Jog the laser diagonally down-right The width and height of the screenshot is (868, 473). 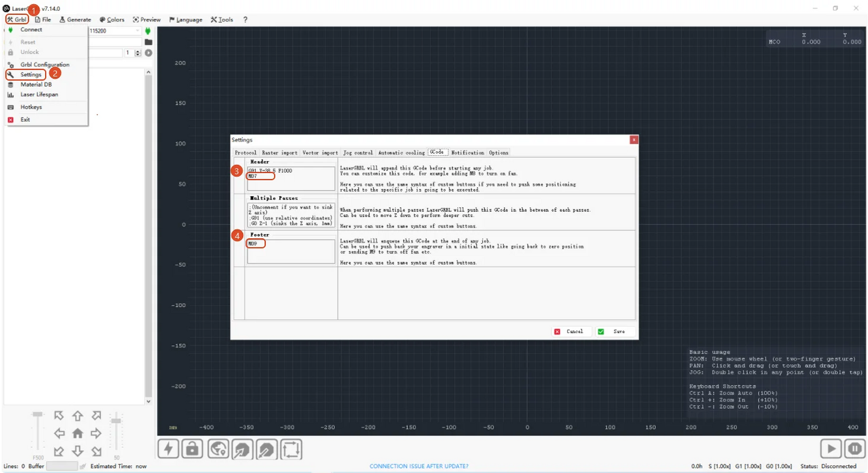pyautogui.click(x=96, y=451)
